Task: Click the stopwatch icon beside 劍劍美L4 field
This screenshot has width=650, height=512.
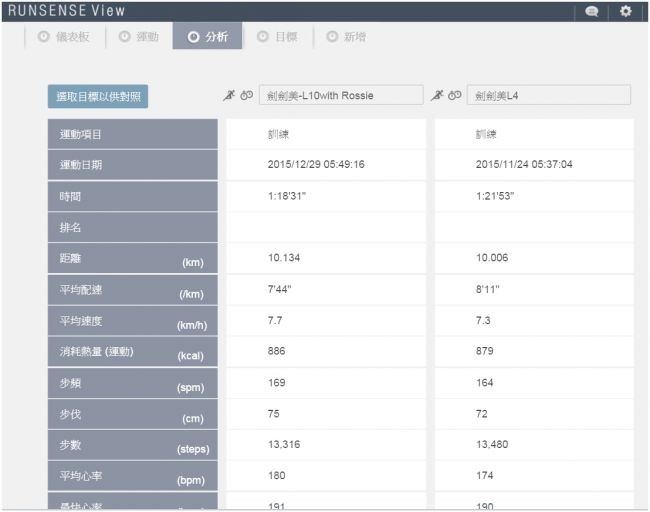Action: 455,95
